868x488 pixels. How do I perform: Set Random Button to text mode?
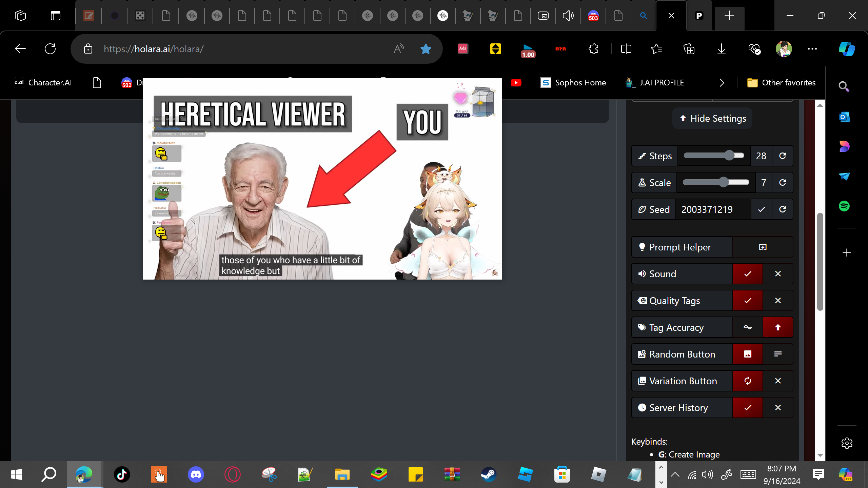(x=778, y=354)
